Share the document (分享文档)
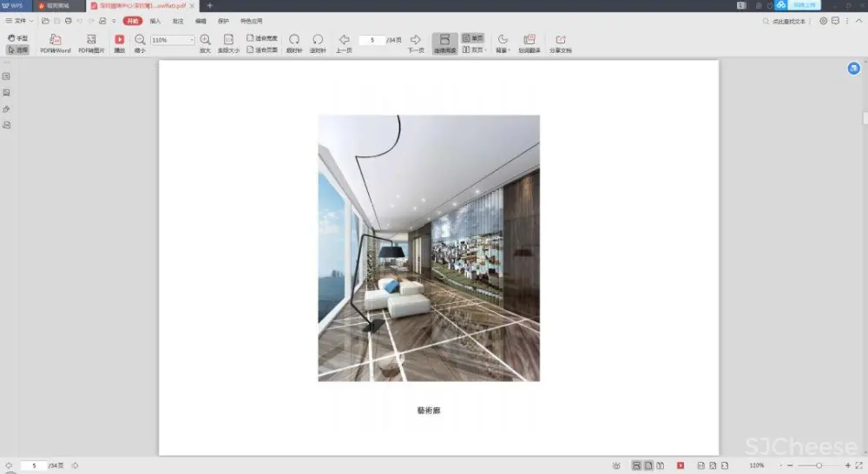Screen dimensions: 868x474 pyautogui.click(x=560, y=43)
